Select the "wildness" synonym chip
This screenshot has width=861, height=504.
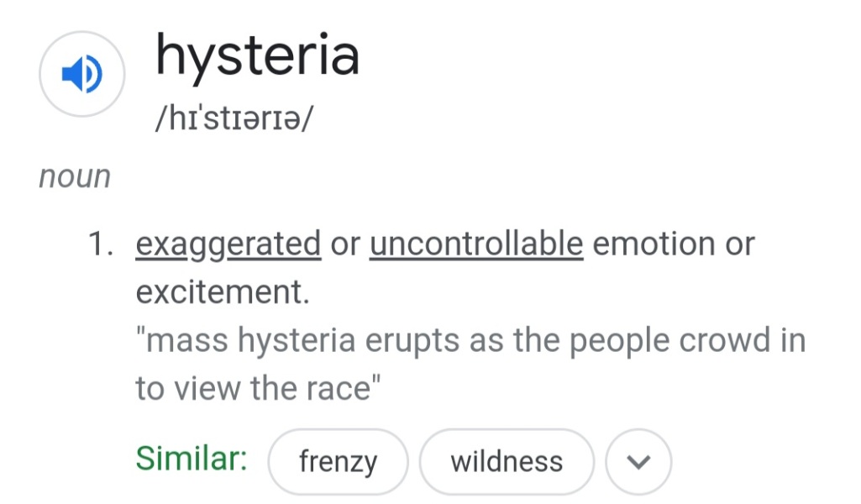pyautogui.click(x=507, y=461)
